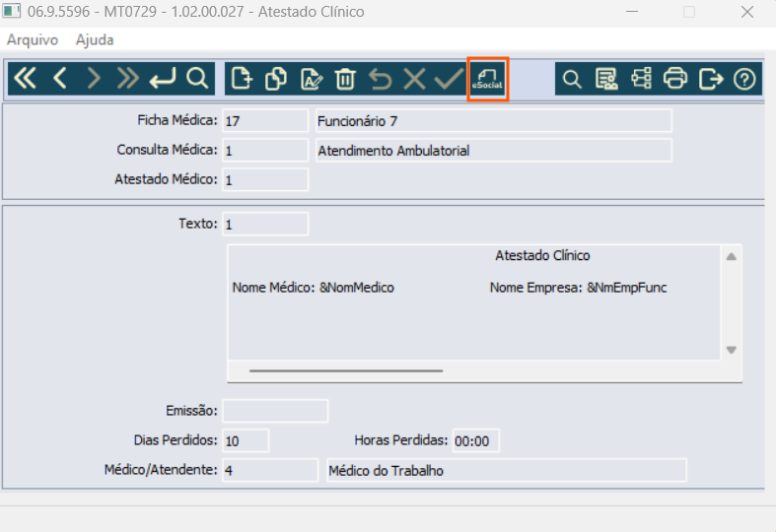Go to next record arrow
Image resolution: width=776 pixels, height=532 pixels.
(94, 79)
